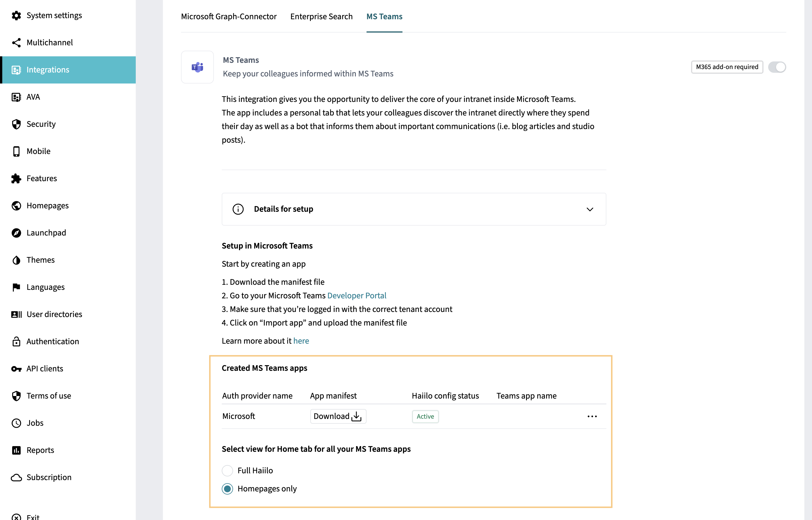Image resolution: width=812 pixels, height=520 pixels.
Task: Click the step 3 tenant account instruction
Action: point(337,309)
